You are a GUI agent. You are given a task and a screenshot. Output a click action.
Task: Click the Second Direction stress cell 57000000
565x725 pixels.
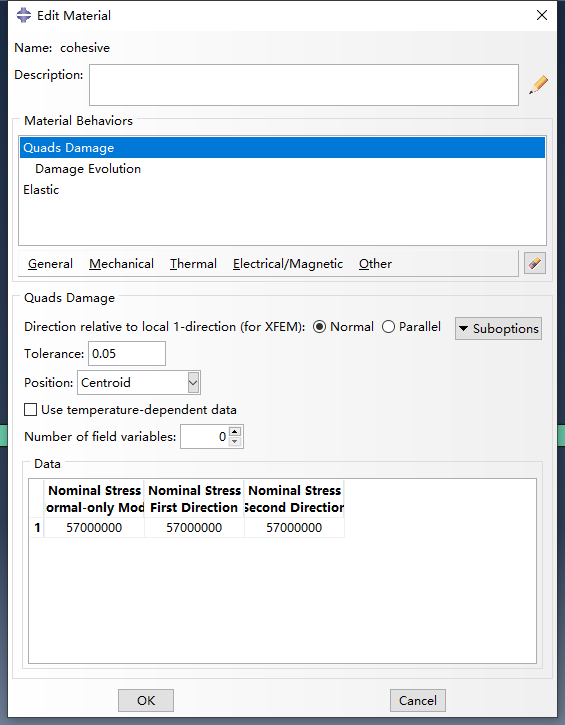pos(294,528)
